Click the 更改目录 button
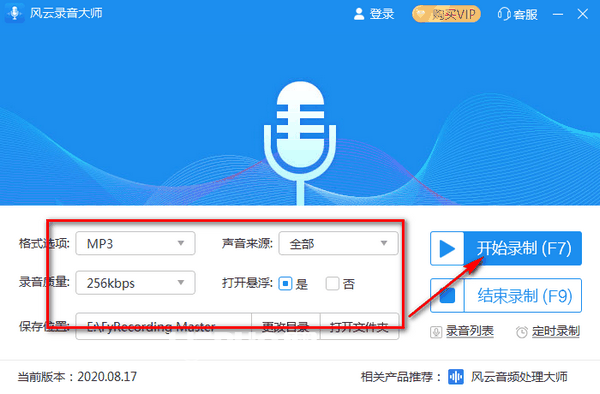 coord(285,326)
